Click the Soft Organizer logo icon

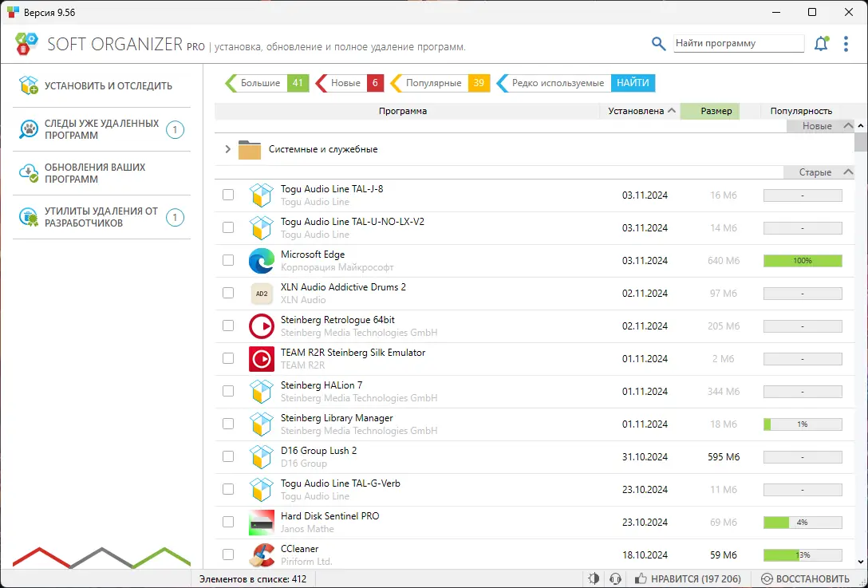pos(26,44)
